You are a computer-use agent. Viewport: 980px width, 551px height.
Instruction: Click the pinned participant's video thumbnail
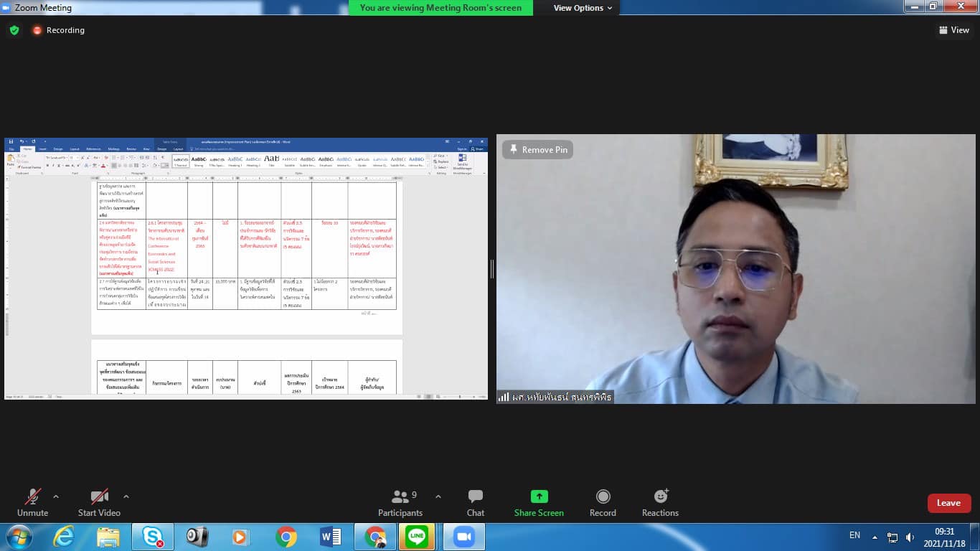click(735, 269)
